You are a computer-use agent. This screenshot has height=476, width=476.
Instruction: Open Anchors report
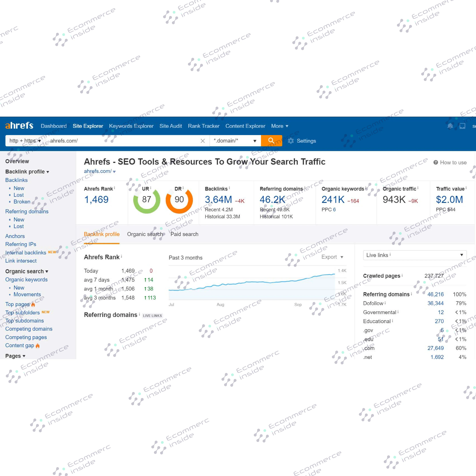pyautogui.click(x=15, y=236)
